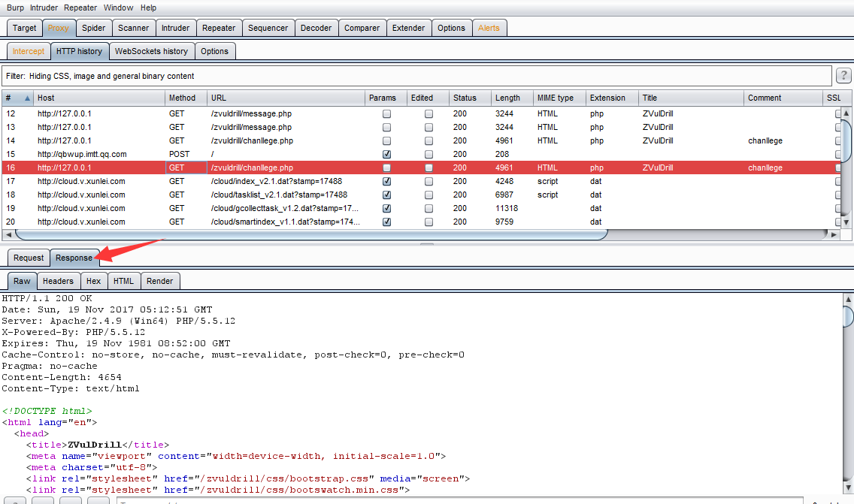Toggle Params checkbox for row 15
This screenshot has width=854, height=504.
tap(386, 155)
